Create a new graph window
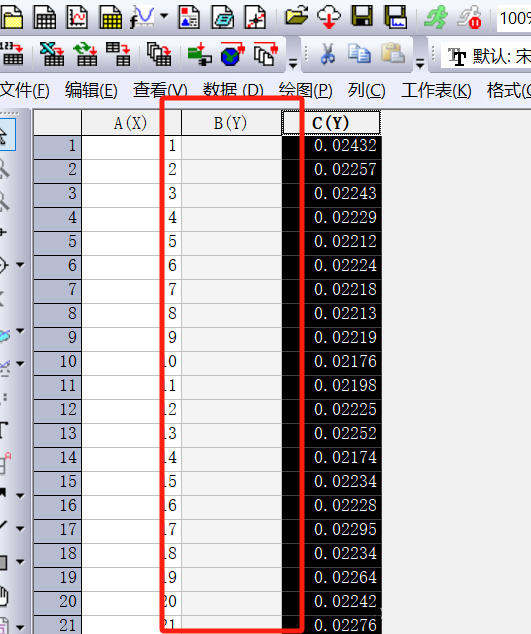 tap(77, 17)
